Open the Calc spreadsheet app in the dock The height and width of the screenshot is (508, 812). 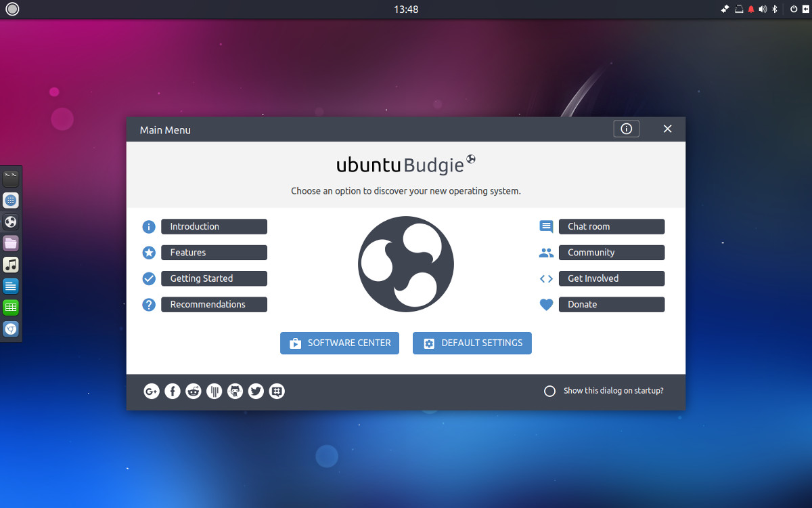[11, 308]
